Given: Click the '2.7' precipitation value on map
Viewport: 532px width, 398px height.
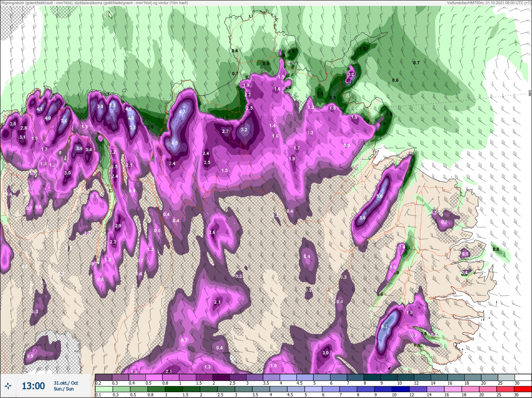Looking at the screenshot, I should pyautogui.click(x=225, y=131).
